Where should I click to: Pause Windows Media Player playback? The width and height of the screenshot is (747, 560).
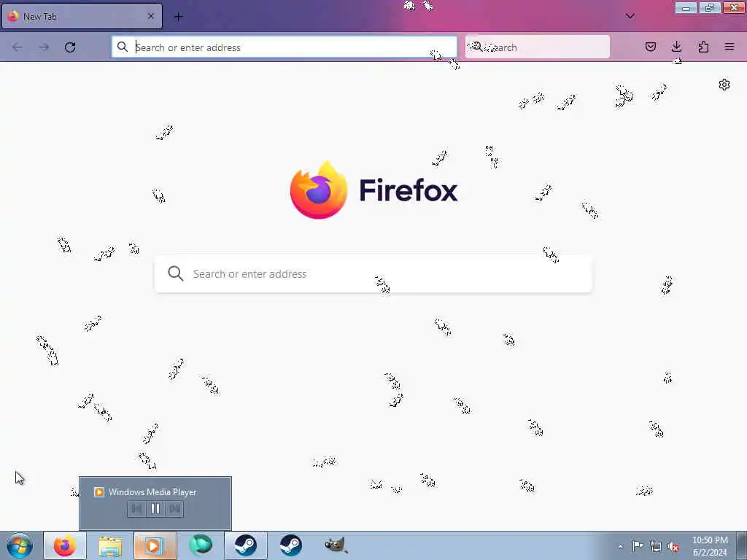(155, 508)
